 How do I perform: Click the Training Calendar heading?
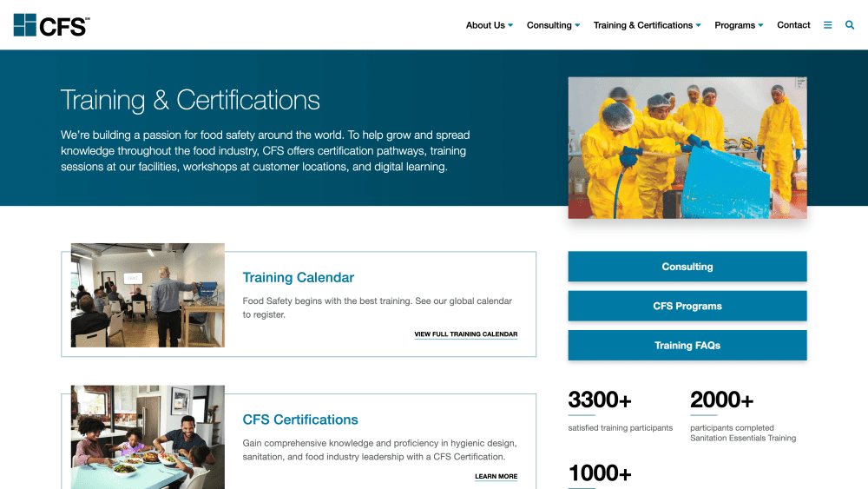pos(298,277)
